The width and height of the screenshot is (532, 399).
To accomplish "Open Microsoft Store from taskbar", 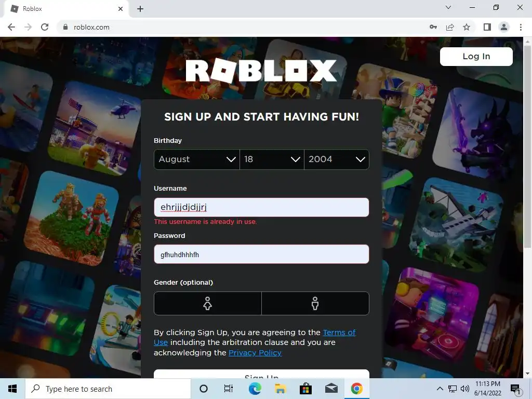I will click(305, 389).
